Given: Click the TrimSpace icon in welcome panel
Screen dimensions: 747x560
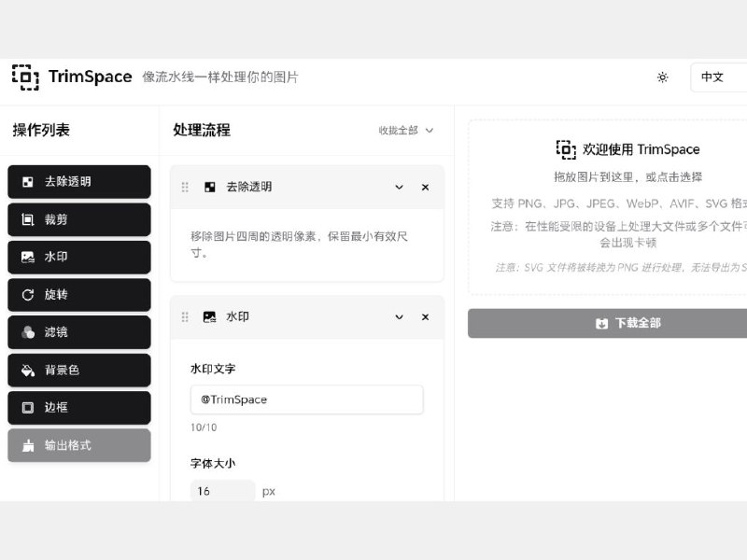Looking at the screenshot, I should tap(566, 149).
